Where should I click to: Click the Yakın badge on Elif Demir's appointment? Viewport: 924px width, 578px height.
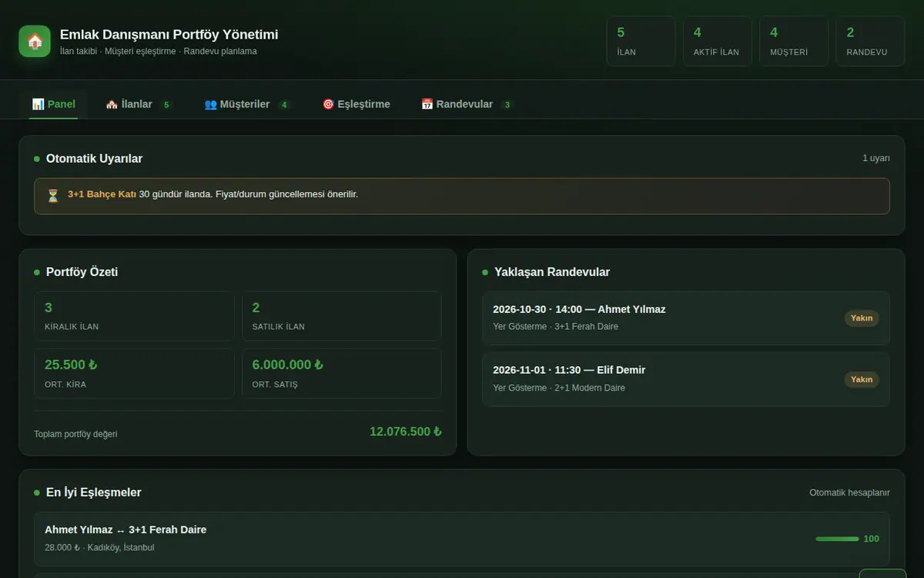pos(862,379)
